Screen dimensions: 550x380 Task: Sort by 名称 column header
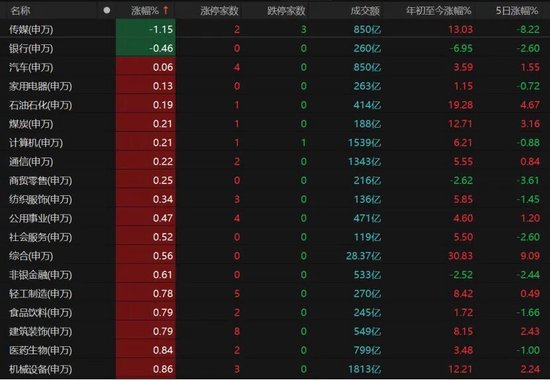[20, 11]
